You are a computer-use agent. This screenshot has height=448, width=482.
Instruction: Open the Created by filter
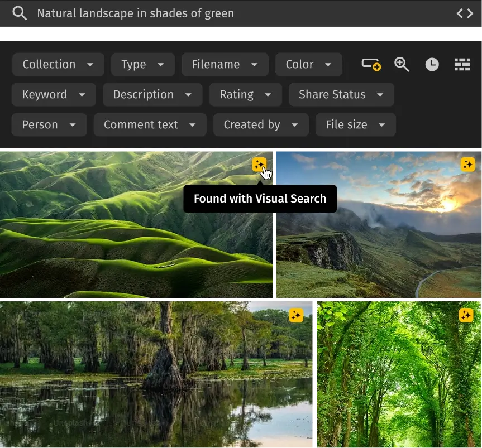tap(261, 124)
